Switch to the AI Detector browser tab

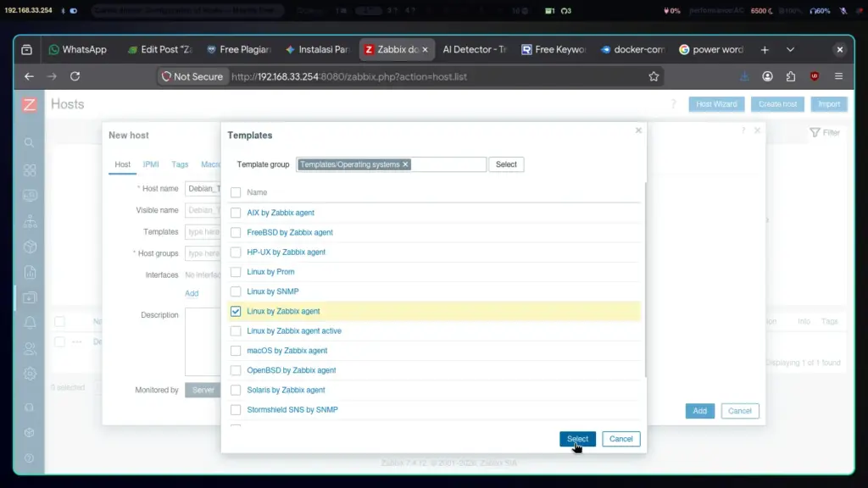(475, 50)
